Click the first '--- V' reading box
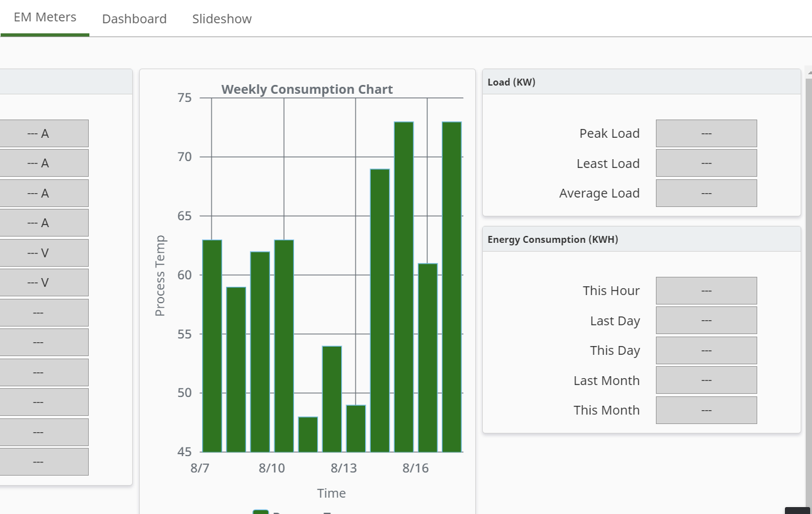This screenshot has width=812, height=514. [x=44, y=253]
